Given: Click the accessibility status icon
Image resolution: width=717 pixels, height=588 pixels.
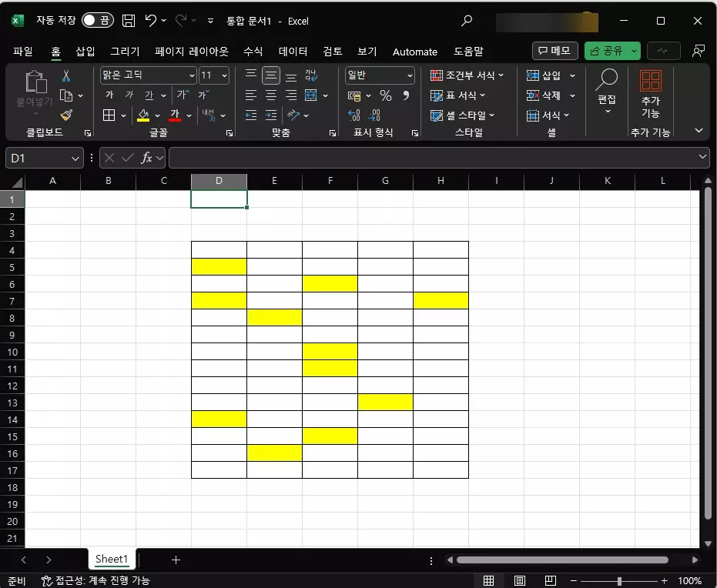Looking at the screenshot, I should click(x=47, y=581).
